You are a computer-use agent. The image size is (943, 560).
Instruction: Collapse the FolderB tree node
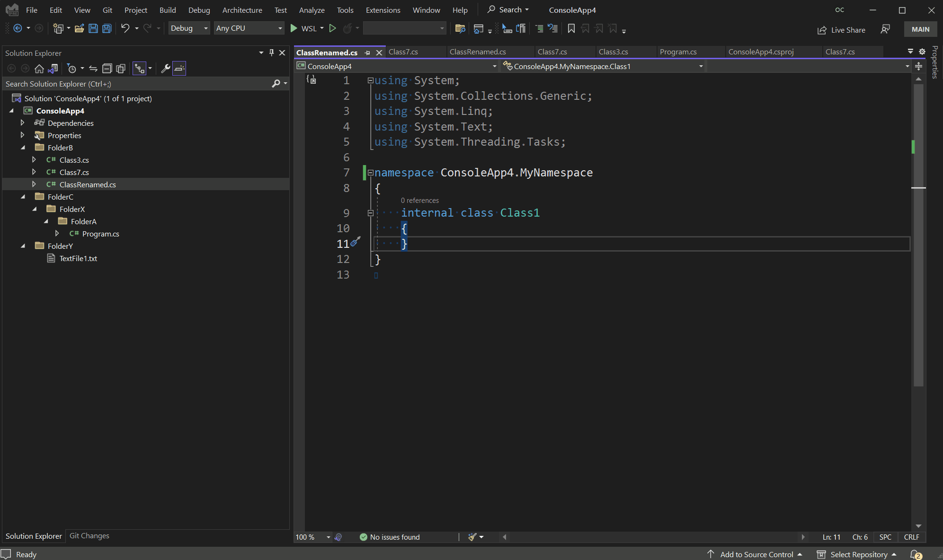pos(23,147)
